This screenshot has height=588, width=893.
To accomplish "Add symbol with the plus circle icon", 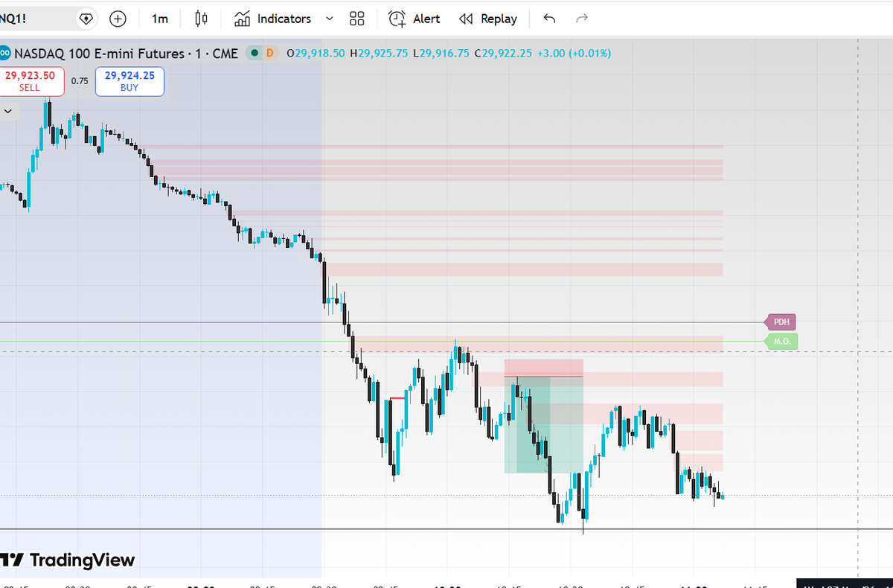I will coord(118,19).
